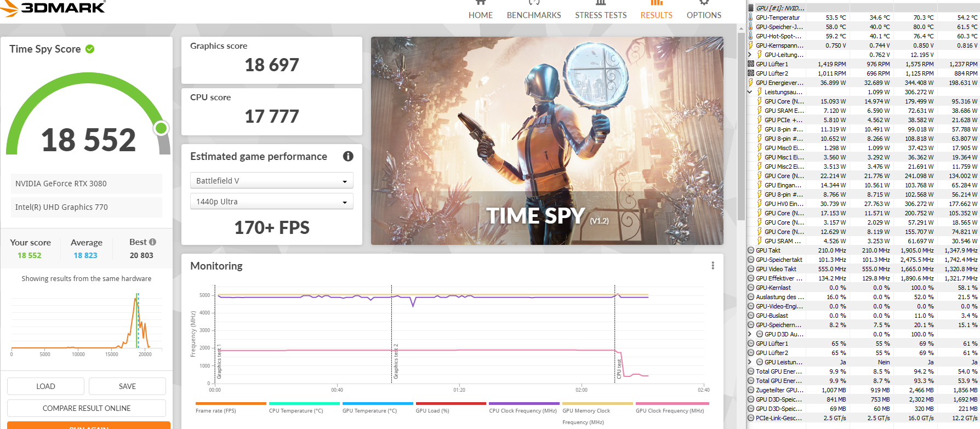This screenshot has width=980, height=429.
Task: Click the Graphics score value 18 697
Action: coord(272,65)
